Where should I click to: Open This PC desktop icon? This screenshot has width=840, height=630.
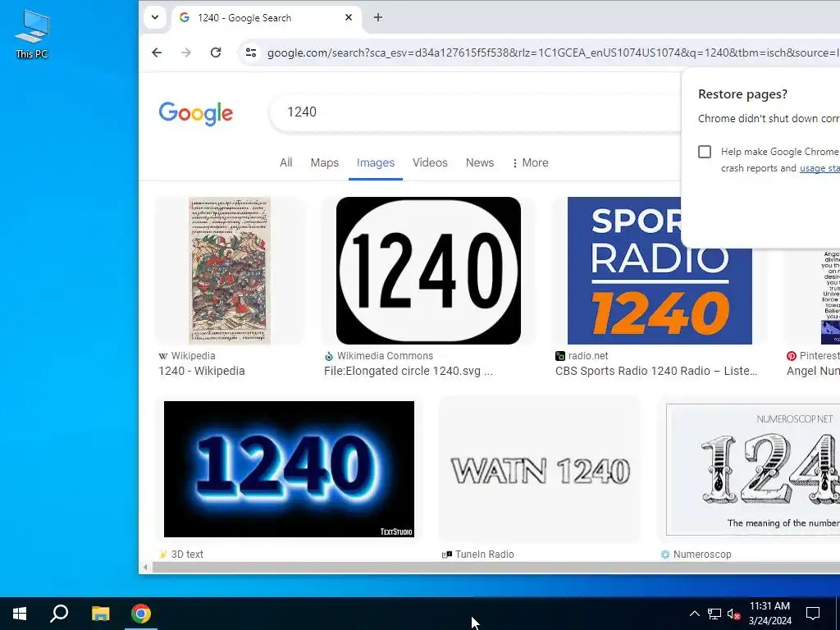(32, 34)
